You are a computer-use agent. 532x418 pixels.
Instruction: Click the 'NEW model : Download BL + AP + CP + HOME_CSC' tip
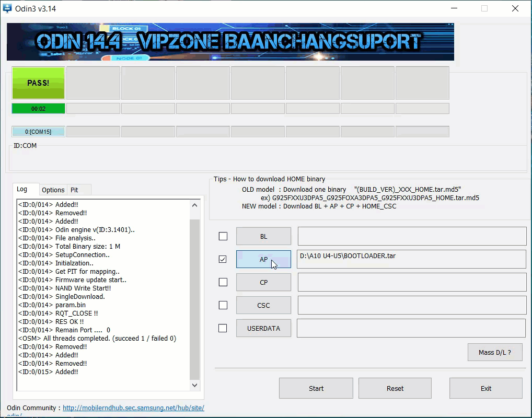coord(319,206)
